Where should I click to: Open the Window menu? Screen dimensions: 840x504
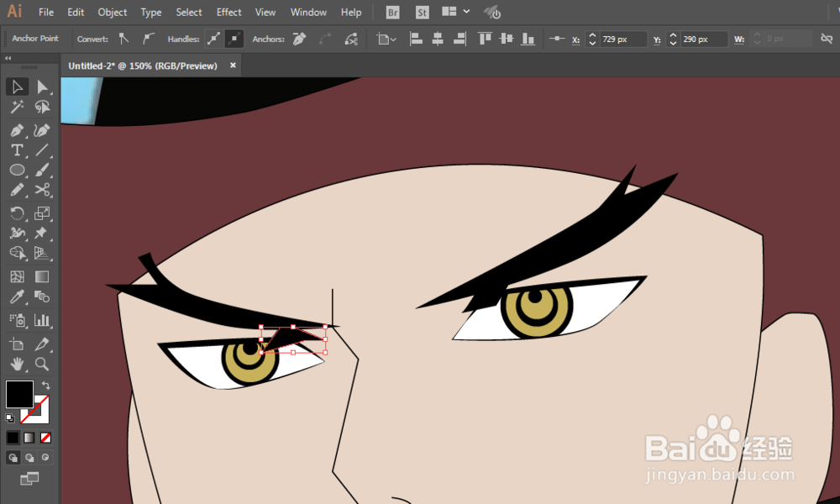pos(308,13)
